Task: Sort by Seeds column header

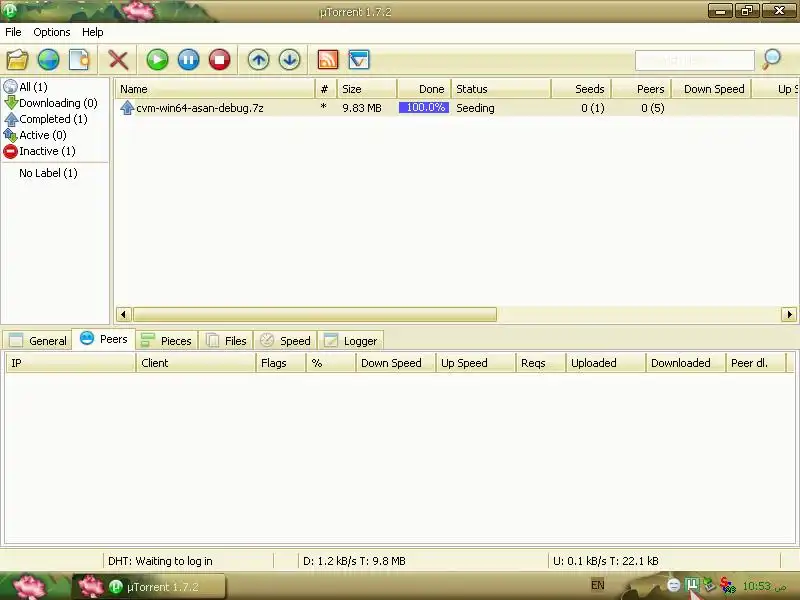Action: (582, 89)
